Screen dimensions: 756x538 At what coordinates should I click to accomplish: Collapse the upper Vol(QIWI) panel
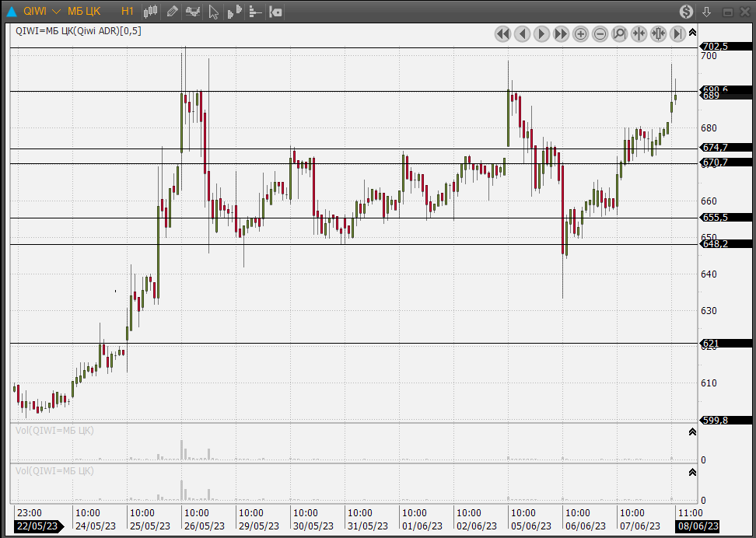691,432
